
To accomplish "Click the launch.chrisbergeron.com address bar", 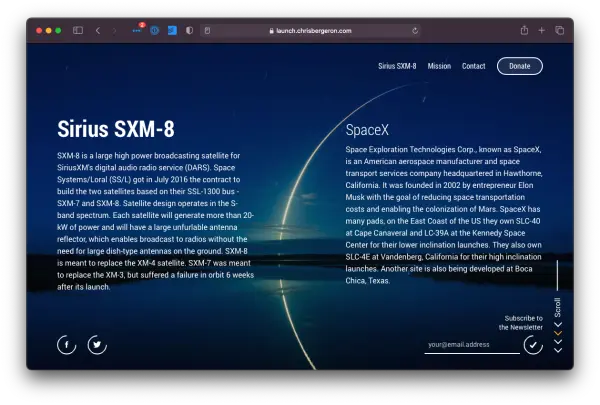I will pyautogui.click(x=310, y=31).
